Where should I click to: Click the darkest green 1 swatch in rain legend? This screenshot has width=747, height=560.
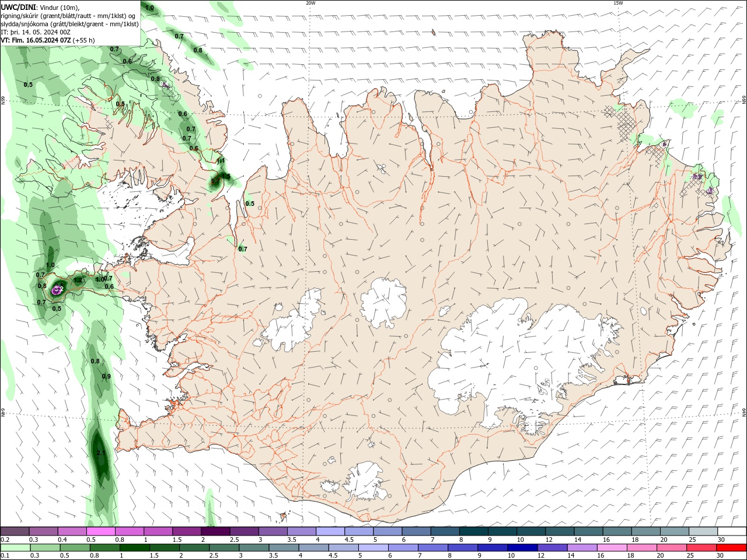click(x=135, y=548)
